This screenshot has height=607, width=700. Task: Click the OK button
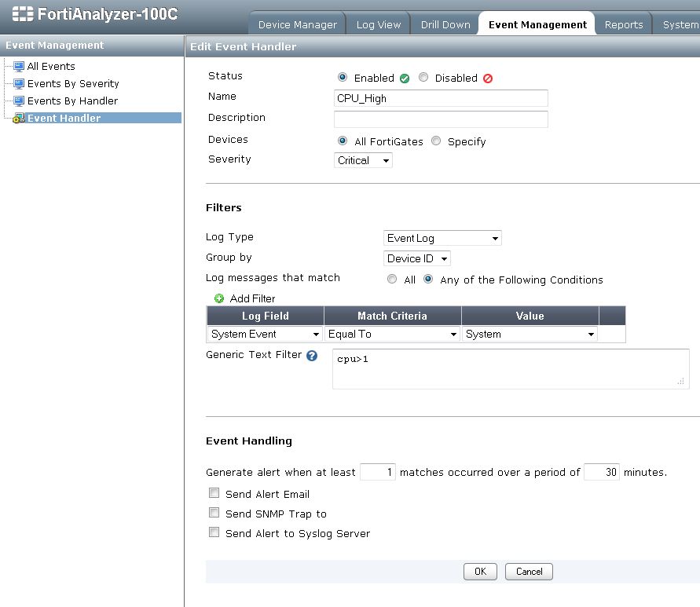480,572
